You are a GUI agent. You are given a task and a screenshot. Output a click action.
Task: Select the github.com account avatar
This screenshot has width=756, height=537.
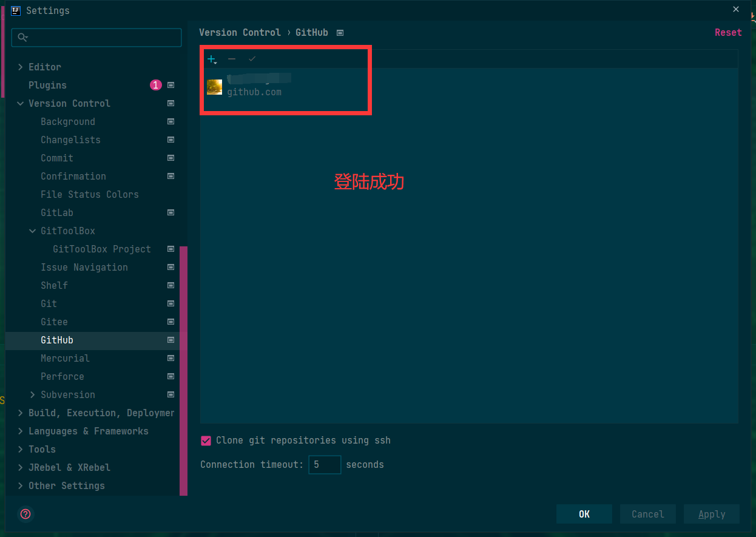[214, 87]
